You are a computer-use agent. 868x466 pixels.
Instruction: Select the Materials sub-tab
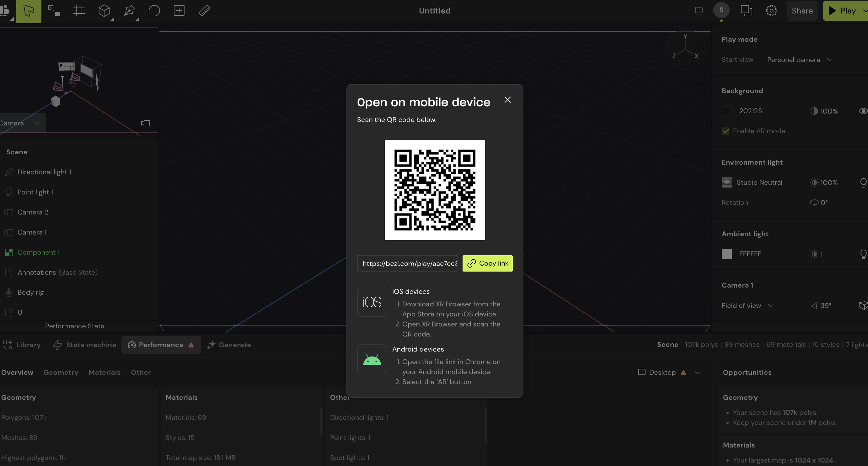pos(104,373)
